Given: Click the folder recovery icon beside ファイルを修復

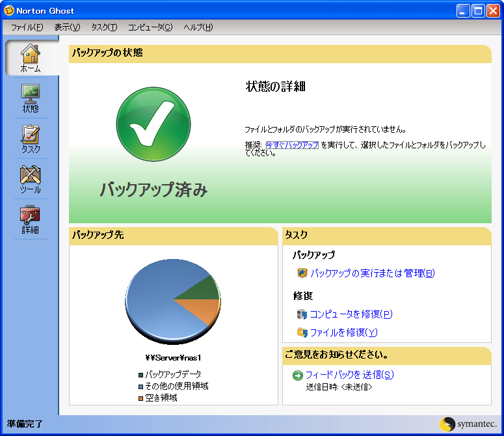Looking at the screenshot, I should (x=302, y=333).
